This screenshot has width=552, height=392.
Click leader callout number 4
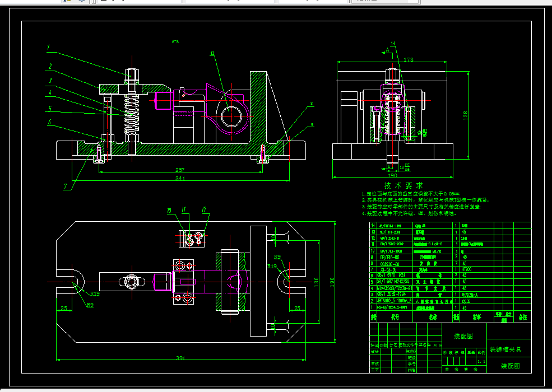[x=50, y=94]
